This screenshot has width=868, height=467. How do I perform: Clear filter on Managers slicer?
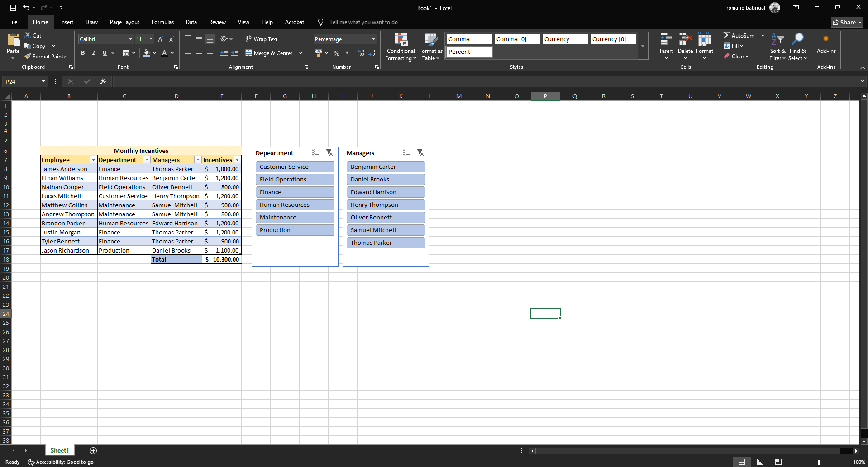420,153
